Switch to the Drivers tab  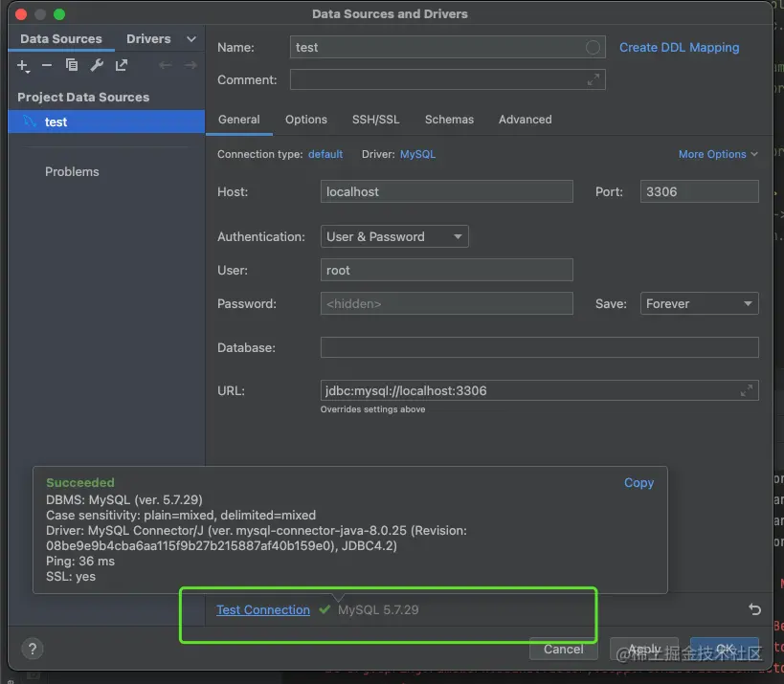148,38
